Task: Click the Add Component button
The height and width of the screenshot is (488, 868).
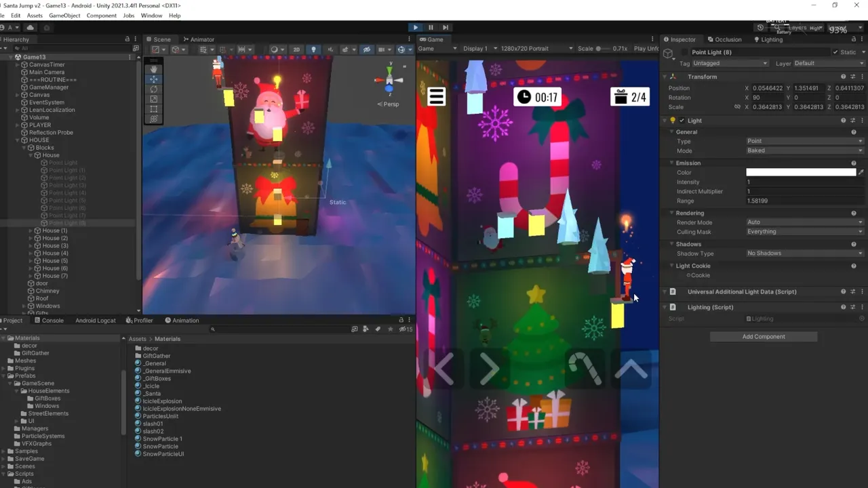Action: pos(764,337)
